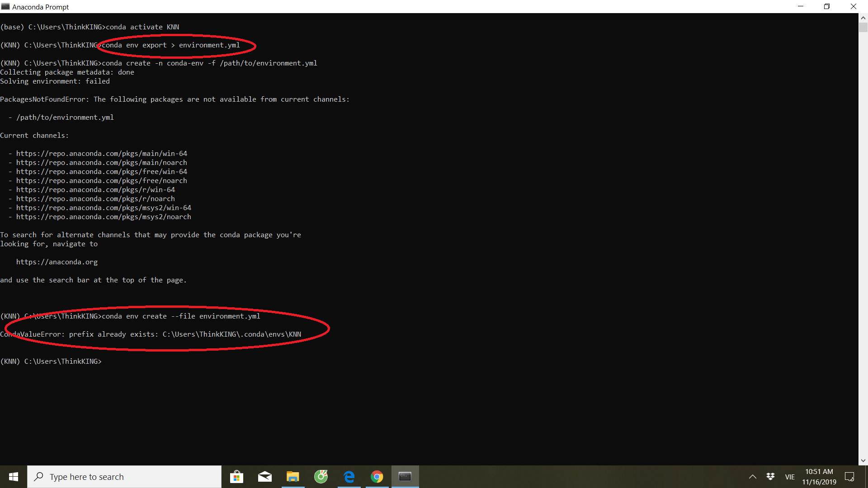Viewport: 868px width, 488px height.
Task: Restore down the Anaconda Prompt window
Action: (x=827, y=6)
